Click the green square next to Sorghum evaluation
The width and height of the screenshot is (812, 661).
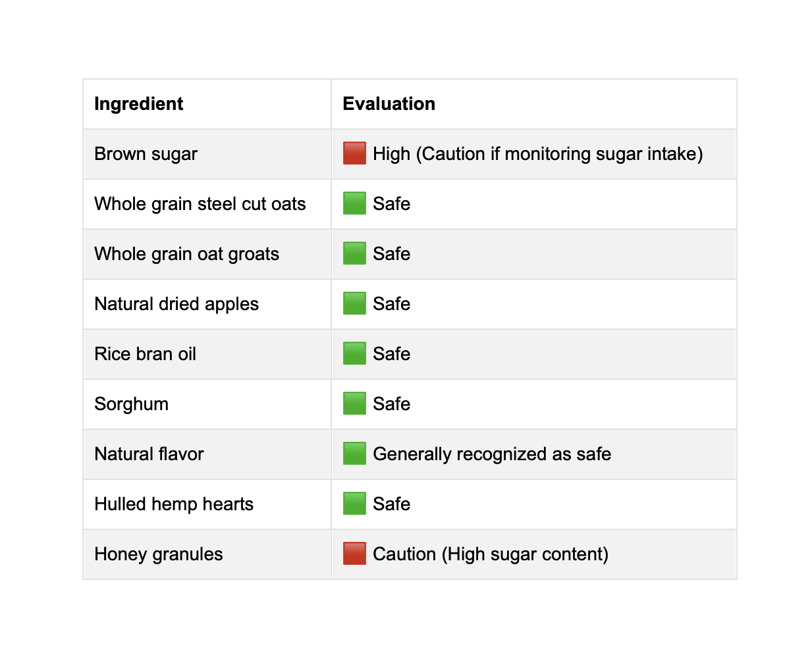point(354,404)
